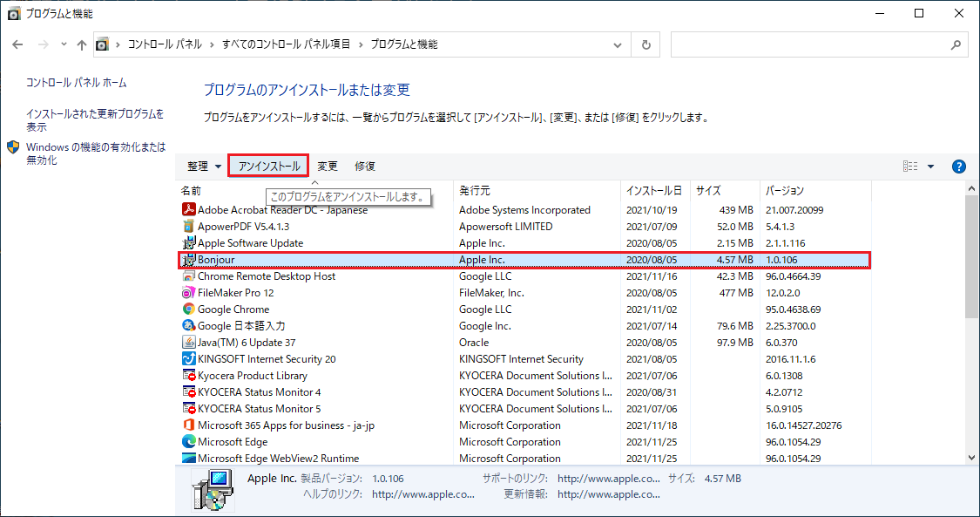Go up one level with up arrow
The width and height of the screenshot is (980, 517).
pyautogui.click(x=82, y=44)
